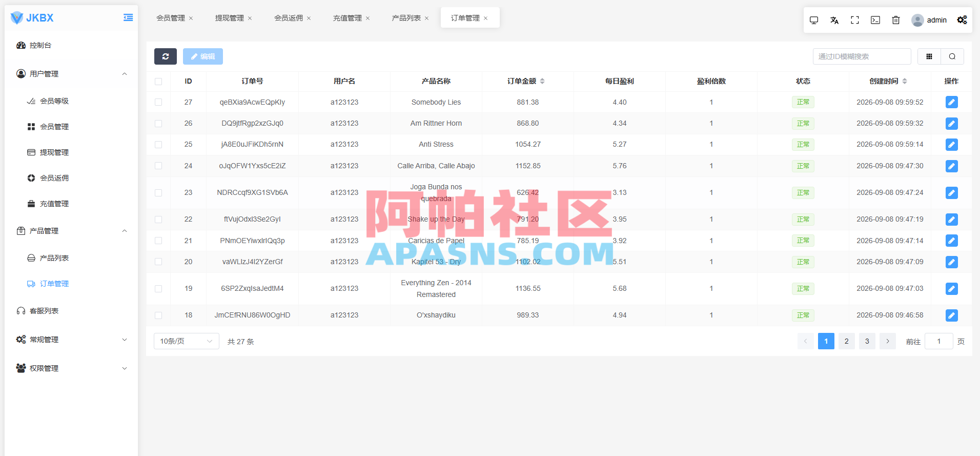Switch to the 提现管理 tab
This screenshot has height=456, width=980.
click(230, 18)
